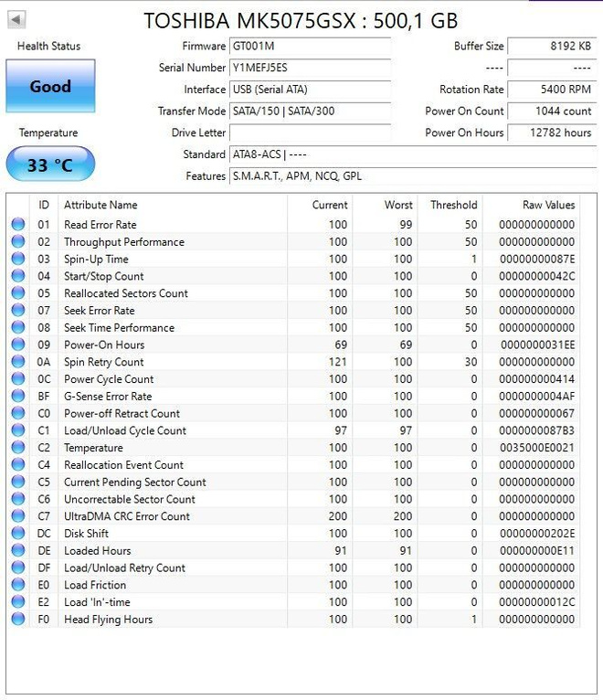Select the Reallocated Sectors Count attribute name
This screenshot has width=603, height=700.
126,293
